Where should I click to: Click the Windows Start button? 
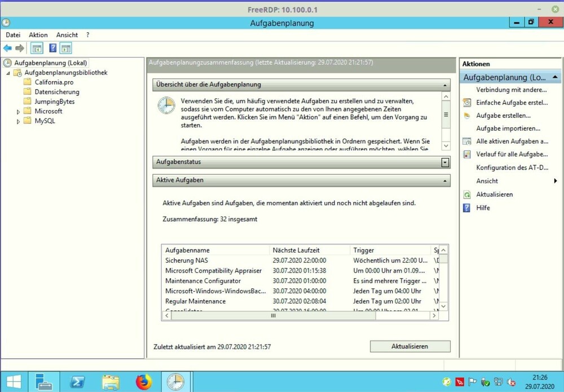tap(14, 382)
